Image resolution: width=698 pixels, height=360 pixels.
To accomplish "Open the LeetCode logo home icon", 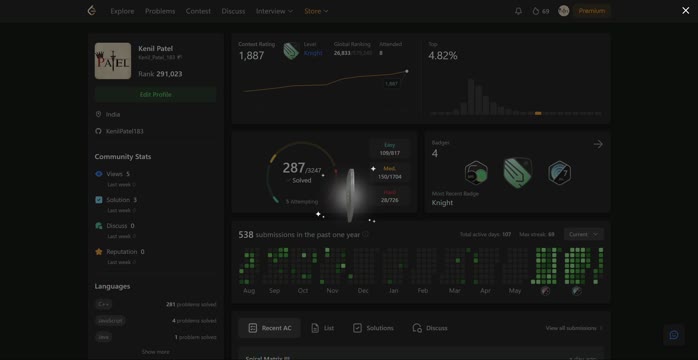I will tap(91, 11).
